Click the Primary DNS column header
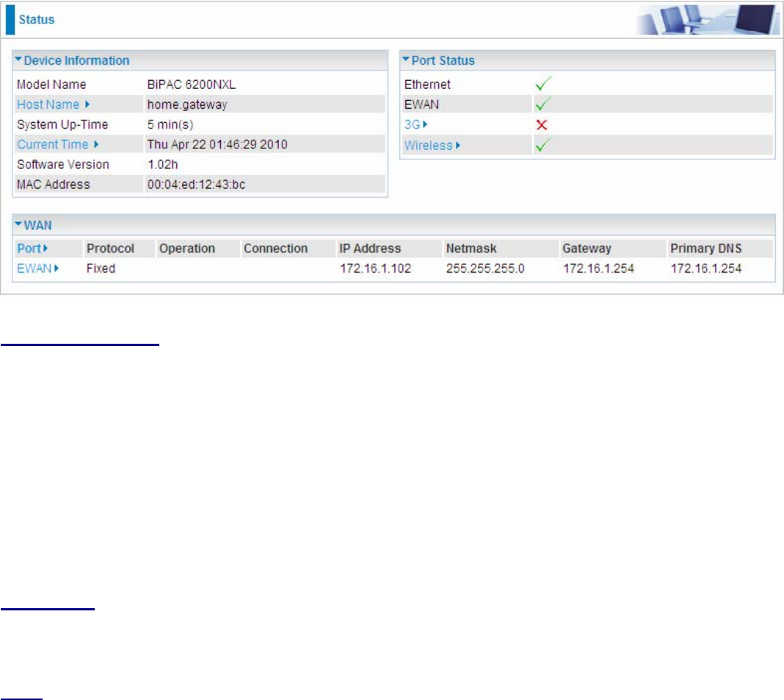The width and height of the screenshot is (784, 700). pos(706,249)
